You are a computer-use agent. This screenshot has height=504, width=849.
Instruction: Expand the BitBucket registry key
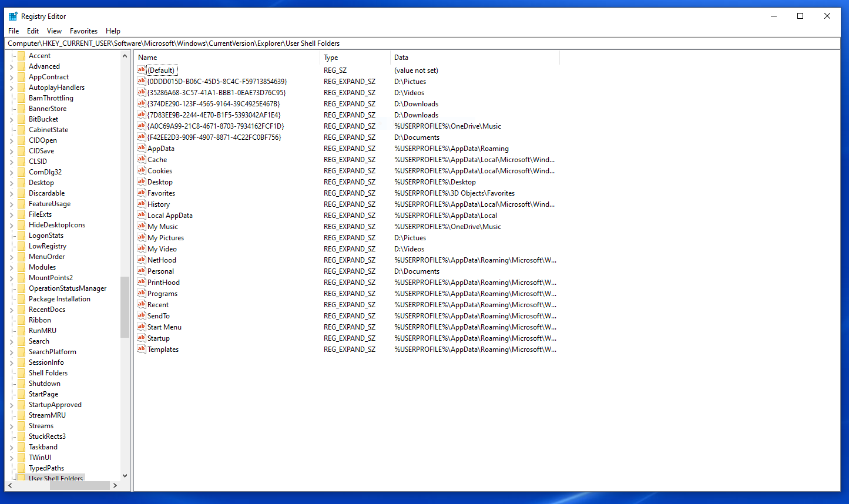coord(11,120)
